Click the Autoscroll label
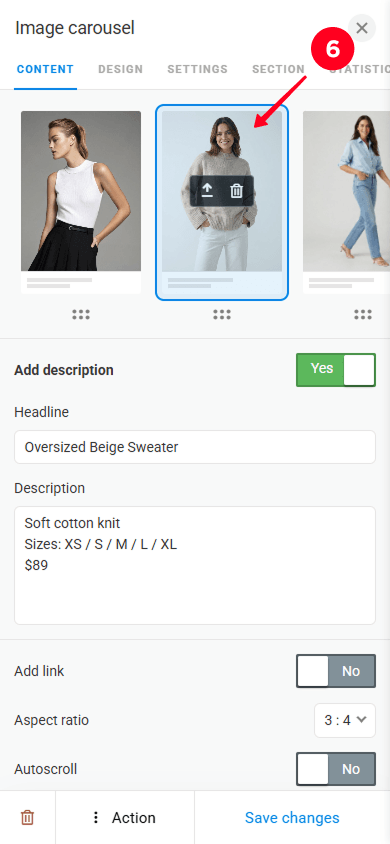Screen dimensions: 390x844 [46, 769]
